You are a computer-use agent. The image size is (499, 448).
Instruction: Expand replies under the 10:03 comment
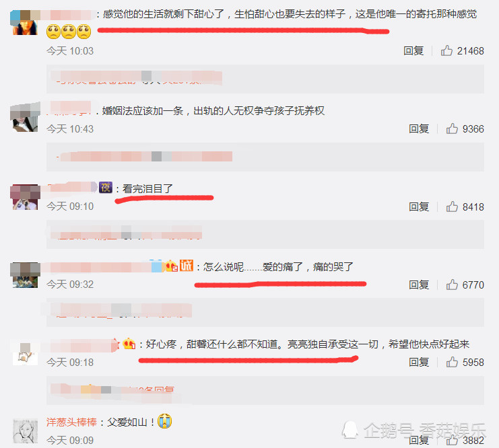click(x=136, y=79)
